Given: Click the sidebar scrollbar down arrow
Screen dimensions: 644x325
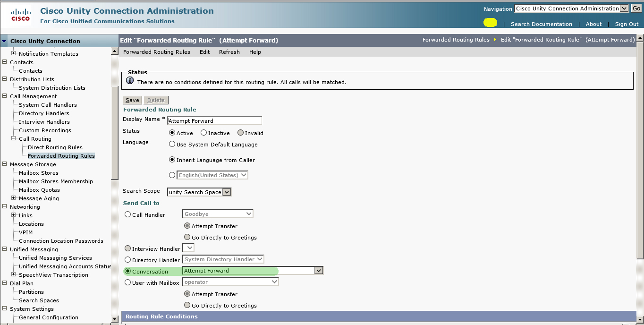Looking at the screenshot, I should click(x=114, y=320).
